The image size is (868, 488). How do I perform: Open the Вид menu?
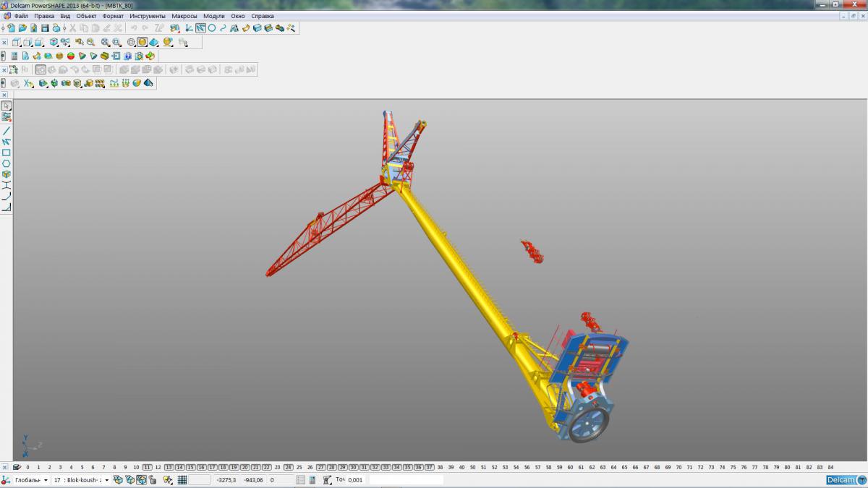[x=65, y=16]
